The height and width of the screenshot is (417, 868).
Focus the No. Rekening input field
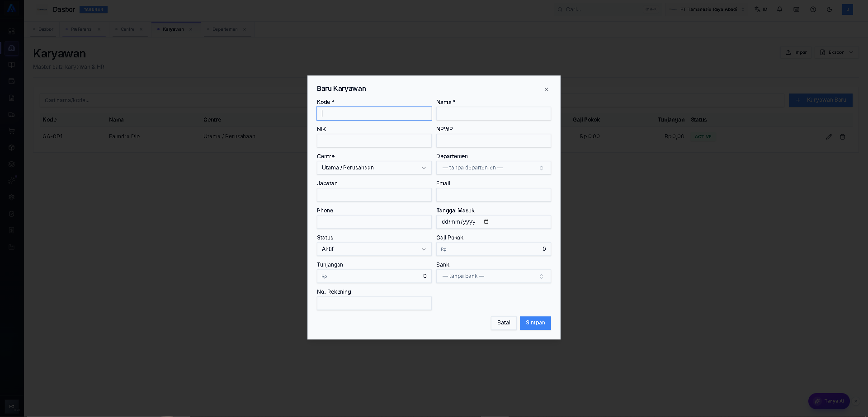point(374,303)
